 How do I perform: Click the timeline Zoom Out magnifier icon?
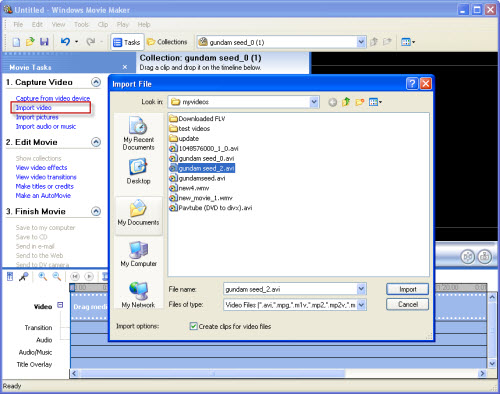click(x=56, y=276)
